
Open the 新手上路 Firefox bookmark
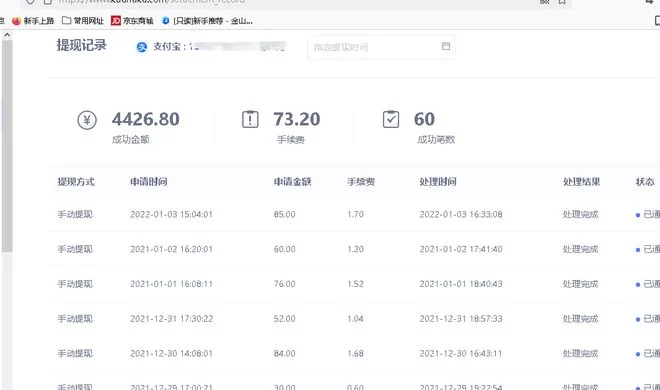pos(33,21)
